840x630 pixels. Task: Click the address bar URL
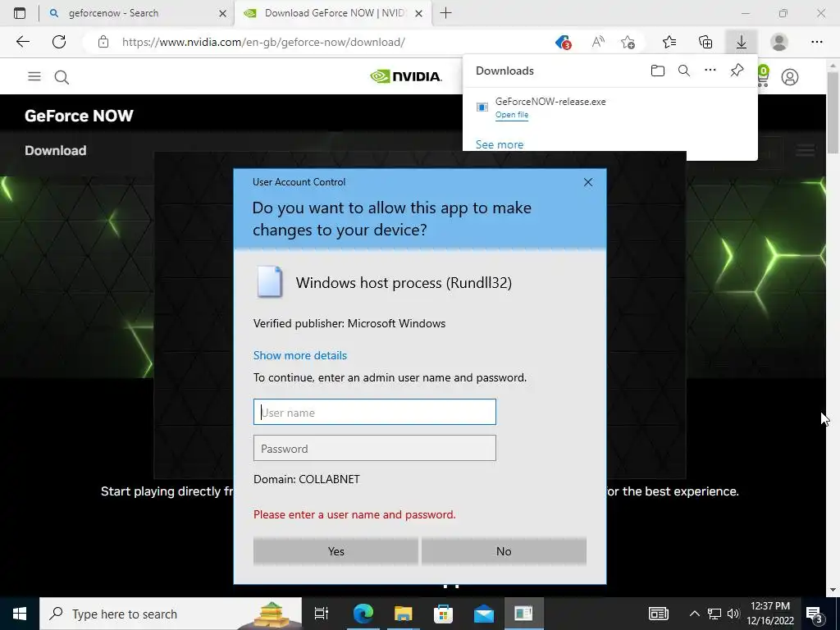point(263,42)
